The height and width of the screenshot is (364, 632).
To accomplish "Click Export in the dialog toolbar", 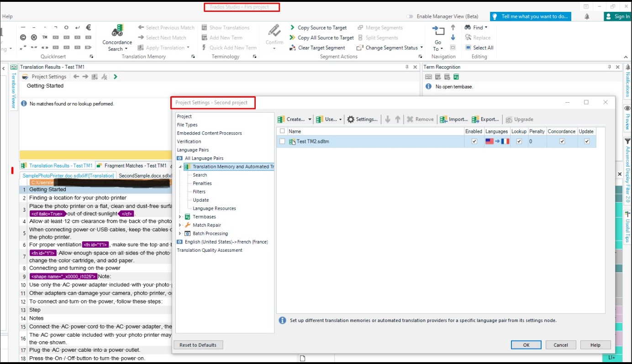I will pos(485,120).
